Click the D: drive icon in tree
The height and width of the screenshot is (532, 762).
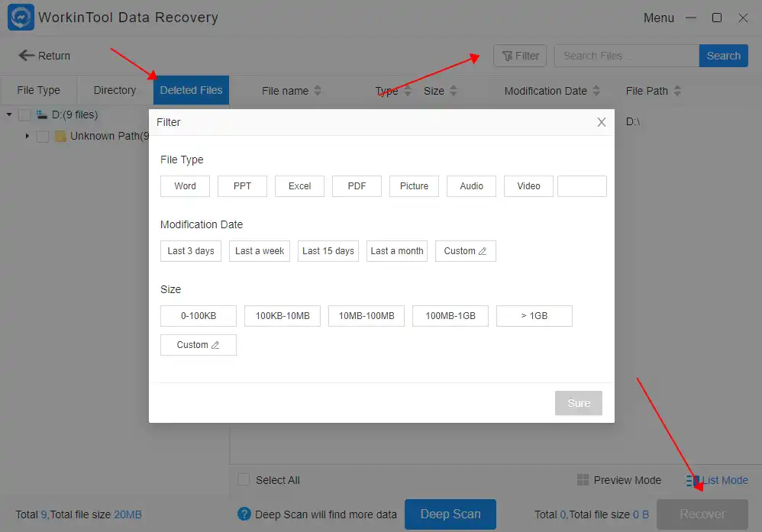pyautogui.click(x=42, y=114)
